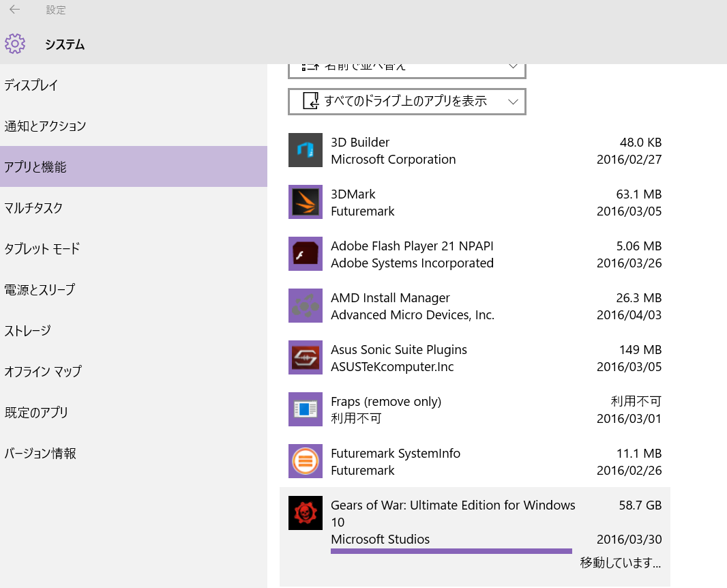Screen dimensions: 727x588
Task: Go back with the arrow icon
Action: 15,10
